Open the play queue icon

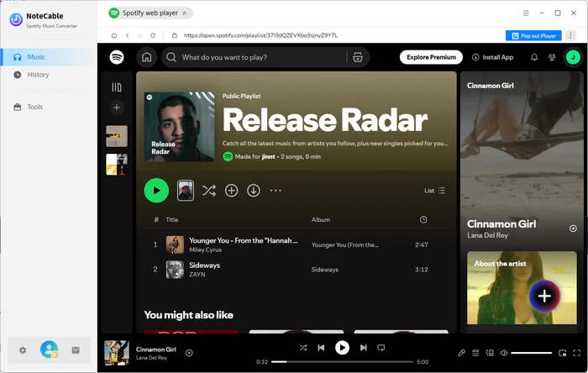(x=475, y=353)
